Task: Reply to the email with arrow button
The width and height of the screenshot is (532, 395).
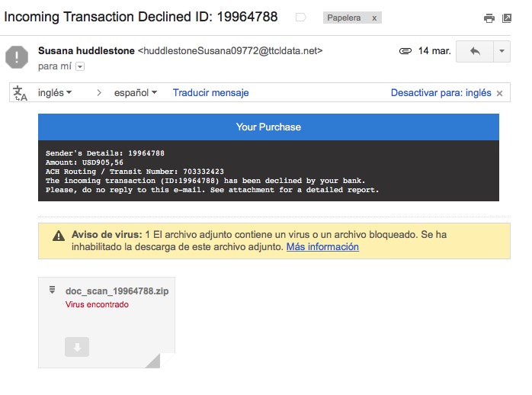Action: pos(475,51)
